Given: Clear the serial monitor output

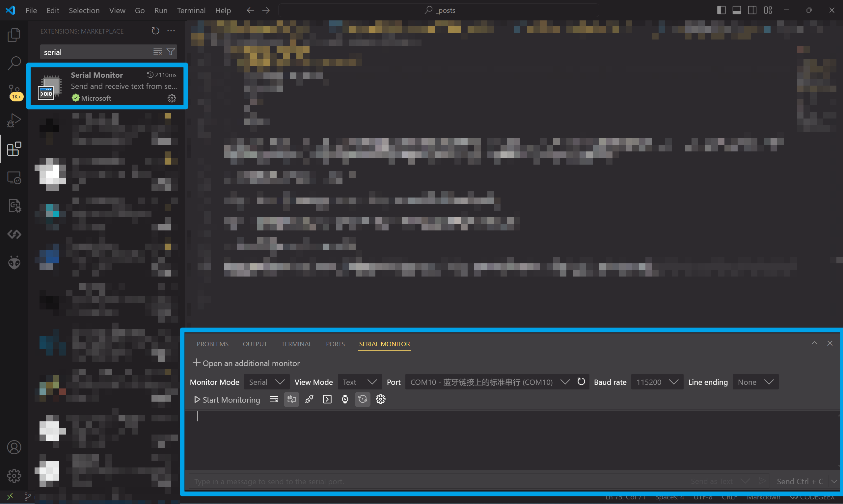Looking at the screenshot, I should (274, 399).
